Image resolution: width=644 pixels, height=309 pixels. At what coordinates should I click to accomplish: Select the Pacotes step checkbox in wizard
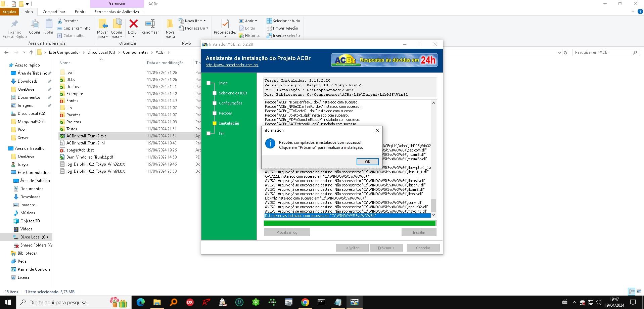coord(215,113)
